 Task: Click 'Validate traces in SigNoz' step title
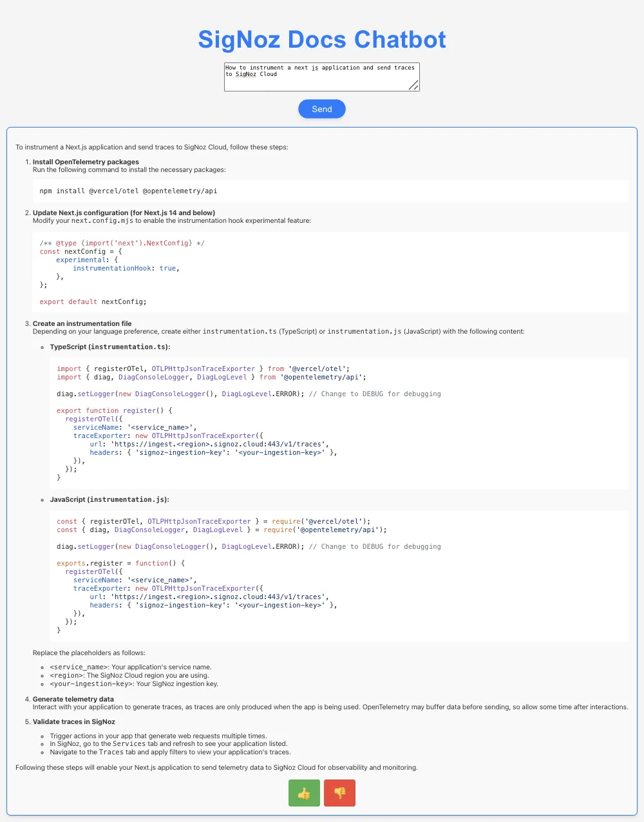coord(74,722)
